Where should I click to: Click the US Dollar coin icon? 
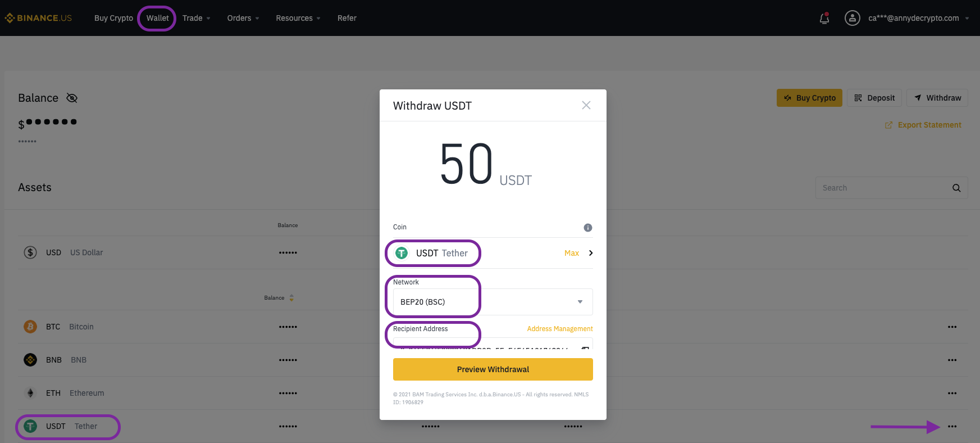[x=30, y=252]
